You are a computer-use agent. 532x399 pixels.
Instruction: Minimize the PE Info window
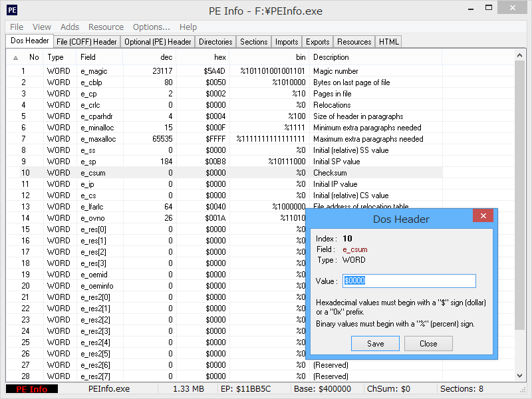coord(471,9)
